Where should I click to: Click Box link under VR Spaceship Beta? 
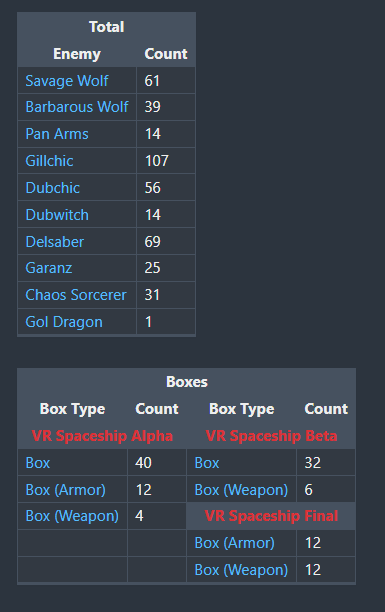click(207, 463)
